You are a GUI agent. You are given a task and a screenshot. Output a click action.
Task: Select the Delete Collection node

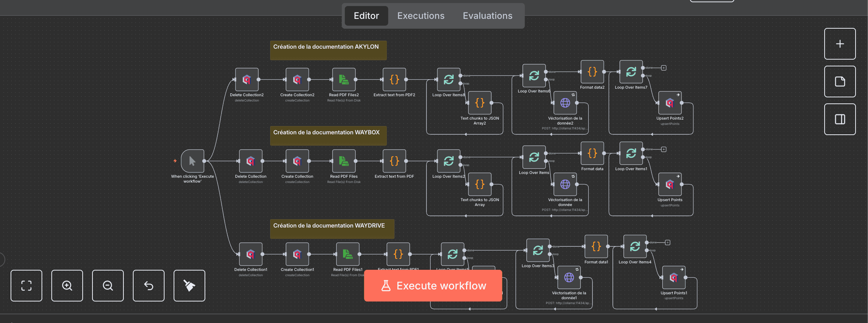[x=251, y=161]
